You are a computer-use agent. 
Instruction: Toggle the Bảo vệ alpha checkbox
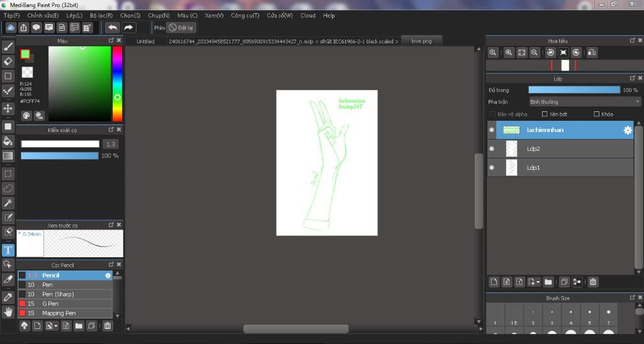pos(492,114)
